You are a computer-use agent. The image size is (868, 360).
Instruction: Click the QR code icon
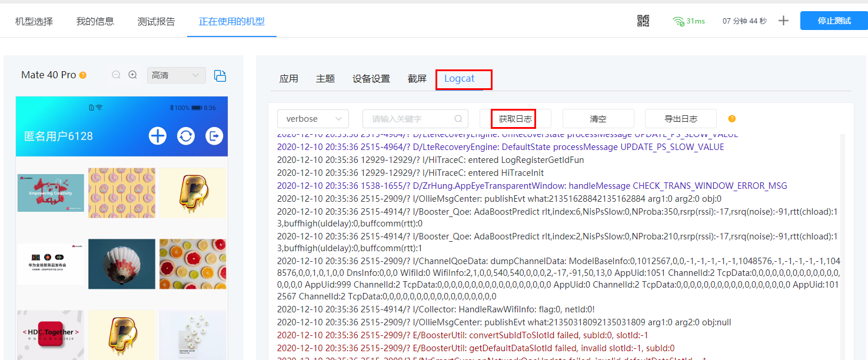pyautogui.click(x=643, y=21)
